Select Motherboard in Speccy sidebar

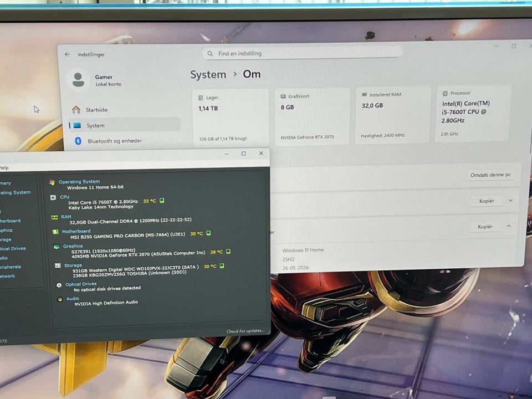coord(10,221)
